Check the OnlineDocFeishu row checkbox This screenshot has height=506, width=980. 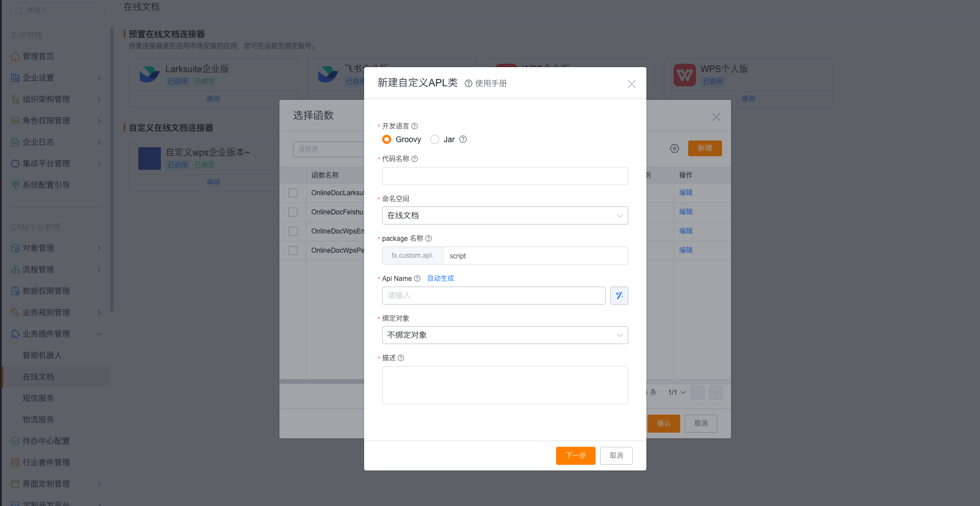[293, 212]
